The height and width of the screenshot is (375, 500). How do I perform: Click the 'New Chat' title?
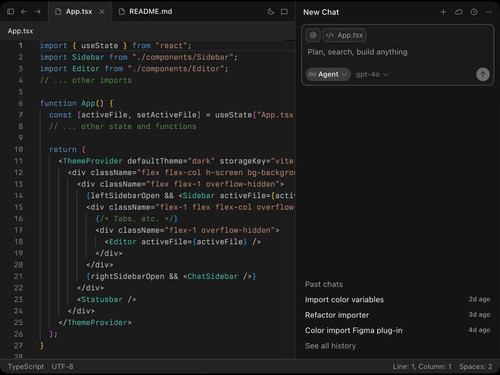click(321, 12)
